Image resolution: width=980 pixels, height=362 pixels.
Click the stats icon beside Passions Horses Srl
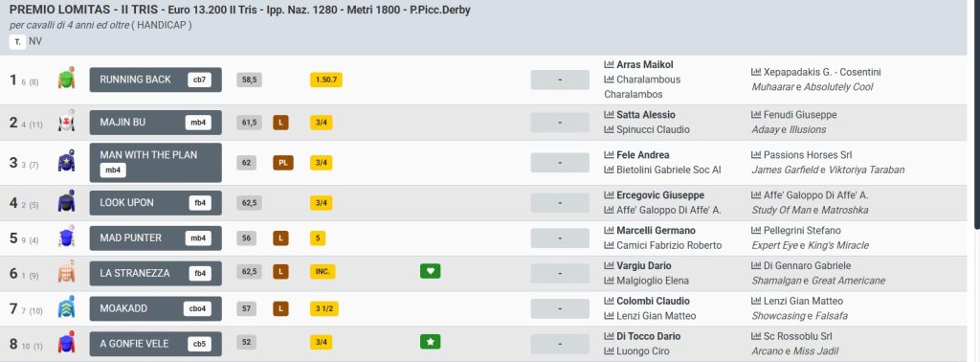[756, 154]
